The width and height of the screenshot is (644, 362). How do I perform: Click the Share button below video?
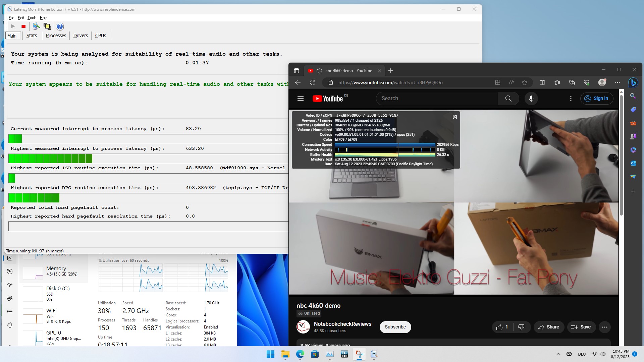point(548,327)
